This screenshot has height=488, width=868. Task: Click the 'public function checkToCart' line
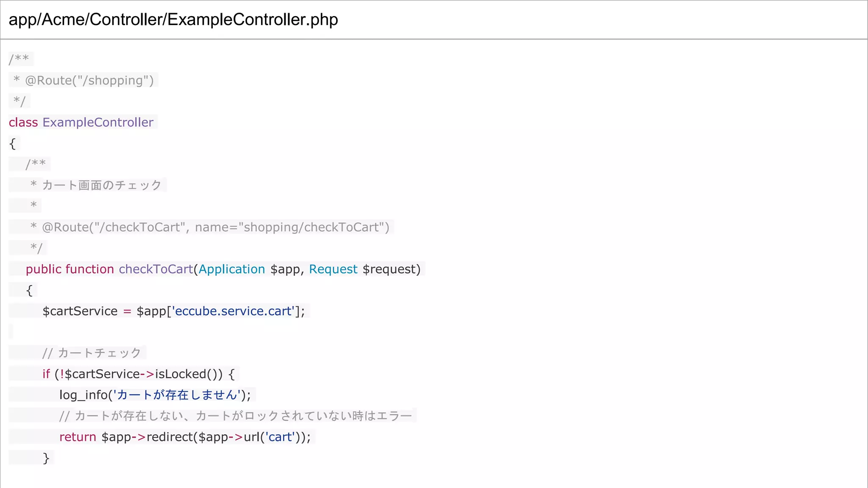tap(223, 269)
